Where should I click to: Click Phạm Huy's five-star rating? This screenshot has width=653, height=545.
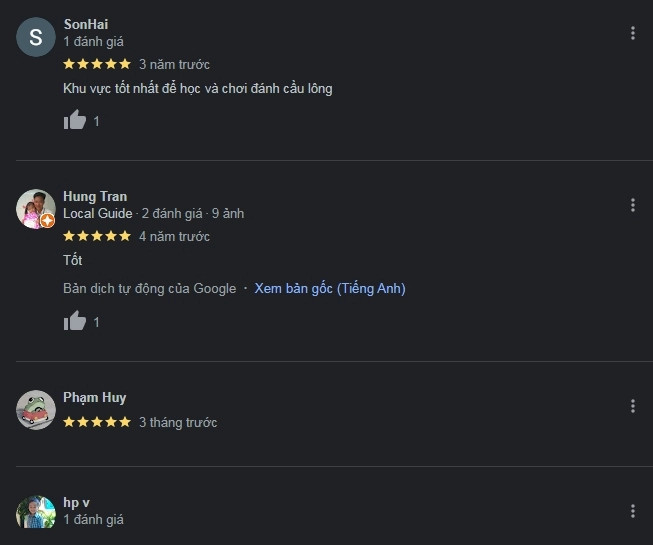(x=97, y=422)
